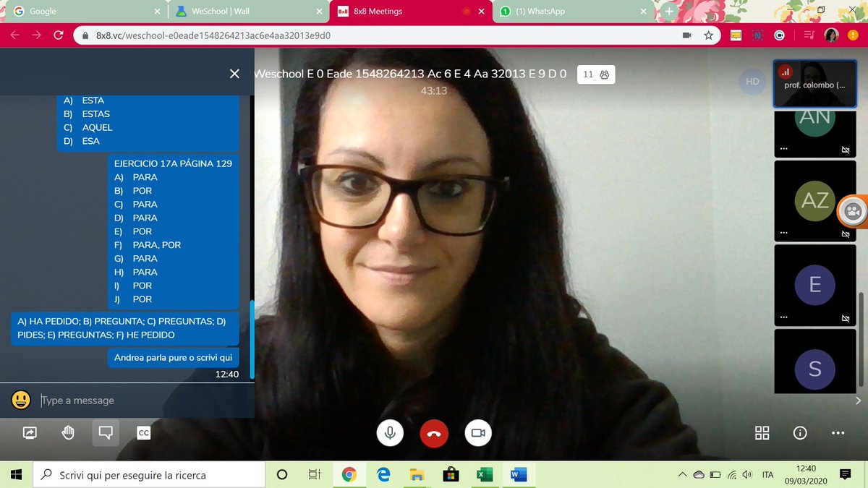The height and width of the screenshot is (488, 868).
Task: Open Cortana from the taskbar
Action: [x=282, y=474]
